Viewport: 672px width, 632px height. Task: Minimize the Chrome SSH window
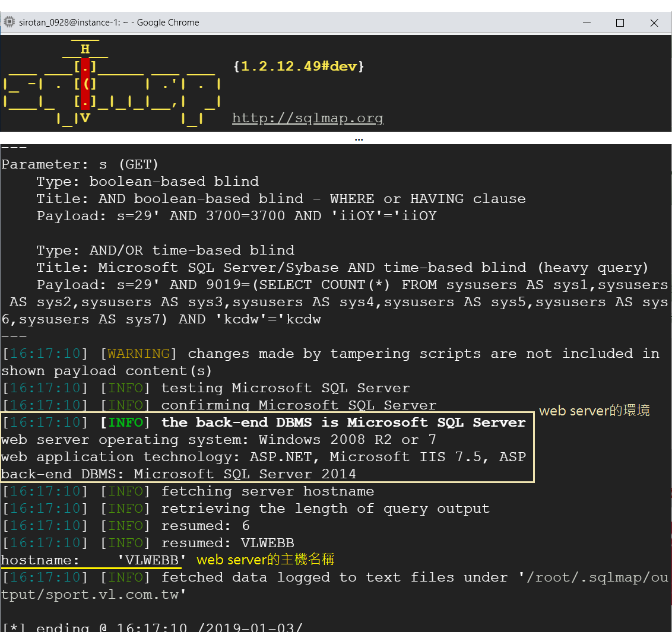click(587, 23)
